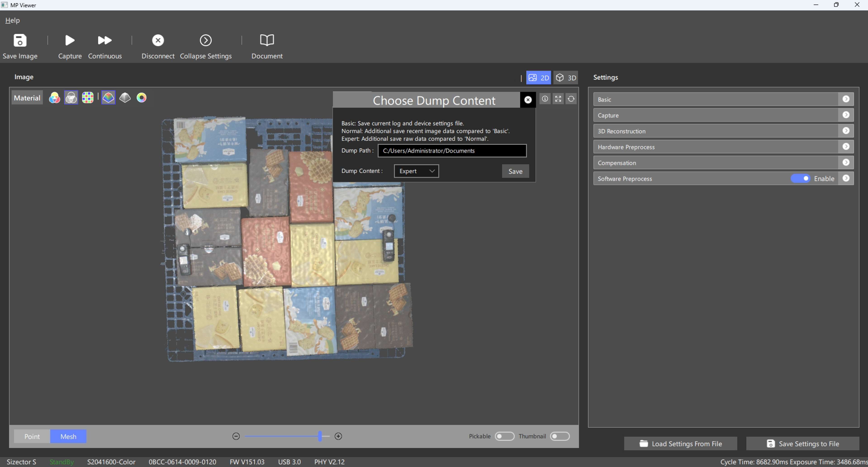The width and height of the screenshot is (868, 467).
Task: Click Save in the dump dialog
Action: tap(515, 171)
